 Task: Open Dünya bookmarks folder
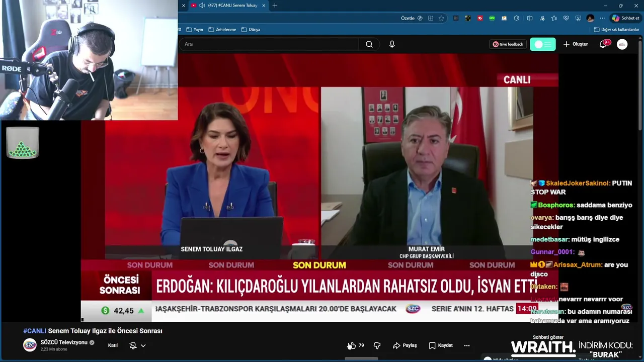coord(251,30)
